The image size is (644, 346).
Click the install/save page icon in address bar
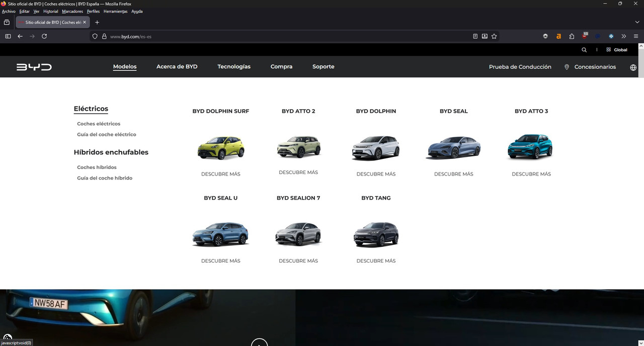(x=485, y=36)
